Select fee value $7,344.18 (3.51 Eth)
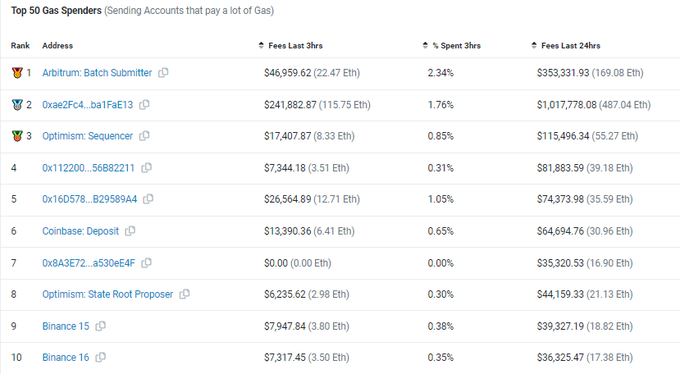 [x=307, y=168]
